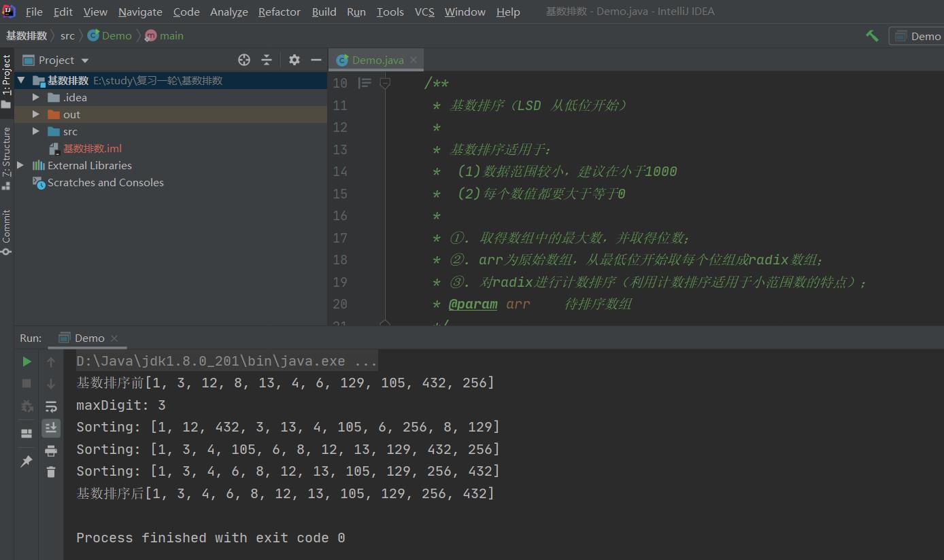Open the VCS menu
The image size is (944, 560).
(424, 12)
